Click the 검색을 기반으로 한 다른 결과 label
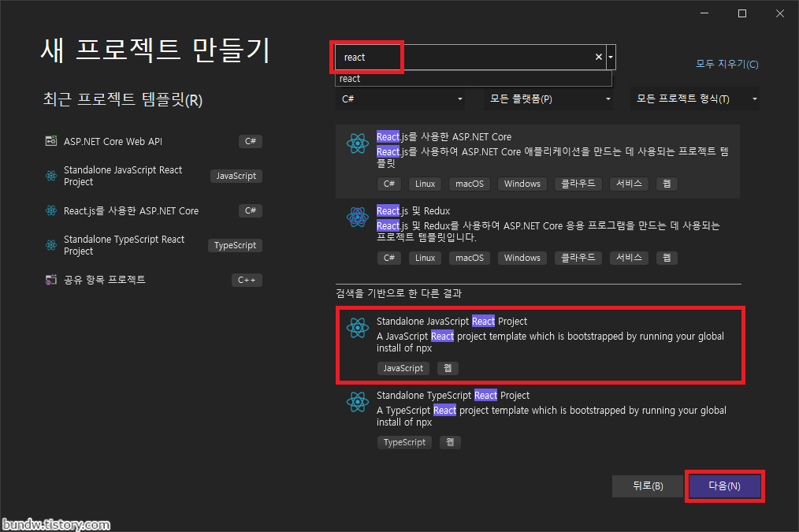The height and width of the screenshot is (532, 799). coord(399,293)
